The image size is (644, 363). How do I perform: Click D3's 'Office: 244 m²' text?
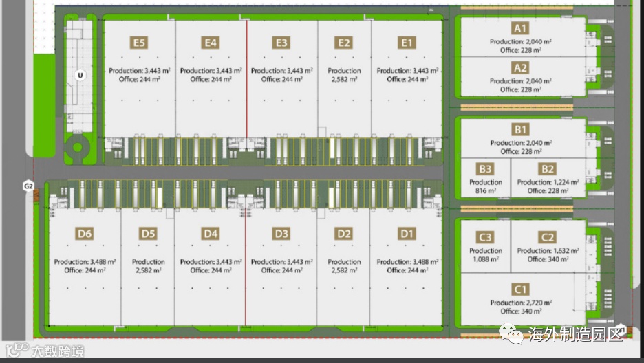(x=282, y=270)
